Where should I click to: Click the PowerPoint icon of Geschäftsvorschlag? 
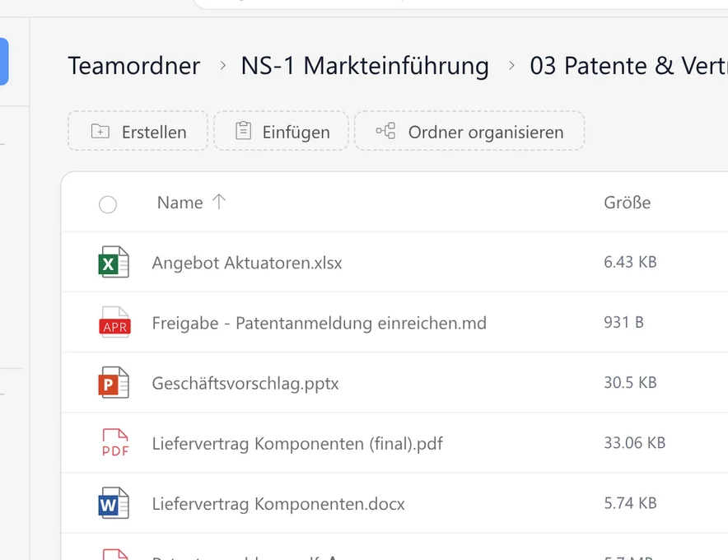coord(114,382)
